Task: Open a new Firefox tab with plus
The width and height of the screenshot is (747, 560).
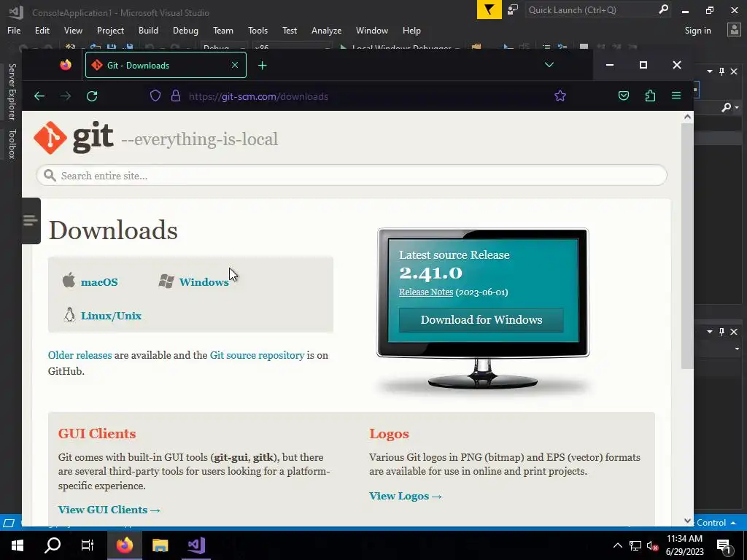Action: 262,65
